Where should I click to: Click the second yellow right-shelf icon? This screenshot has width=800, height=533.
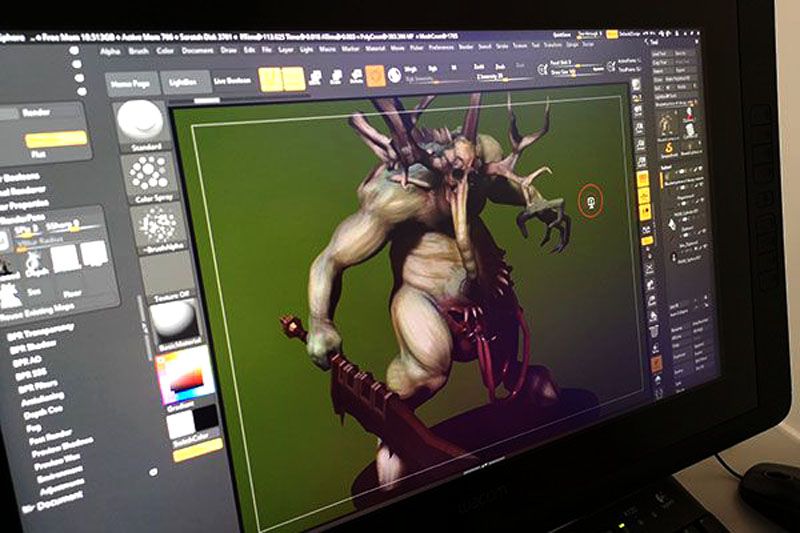click(x=644, y=195)
